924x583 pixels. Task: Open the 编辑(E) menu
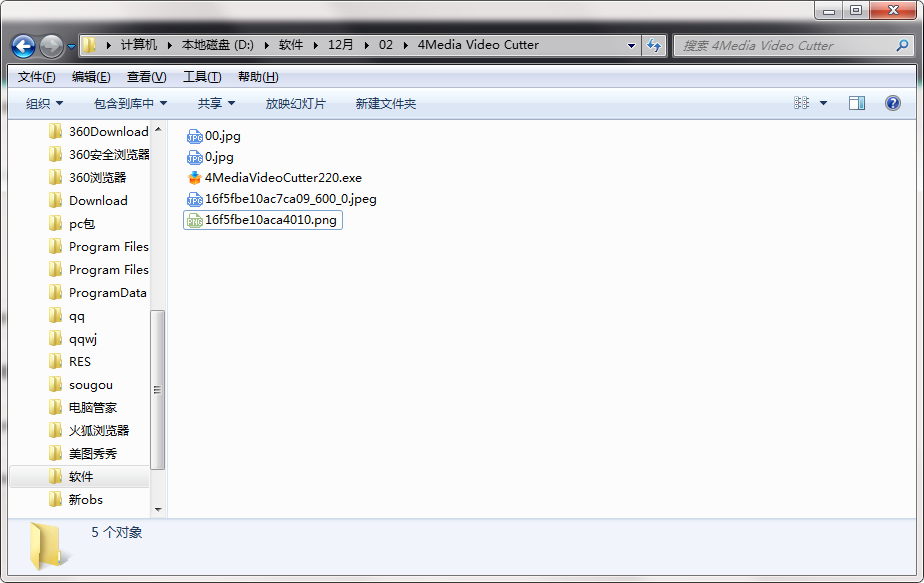(x=91, y=77)
